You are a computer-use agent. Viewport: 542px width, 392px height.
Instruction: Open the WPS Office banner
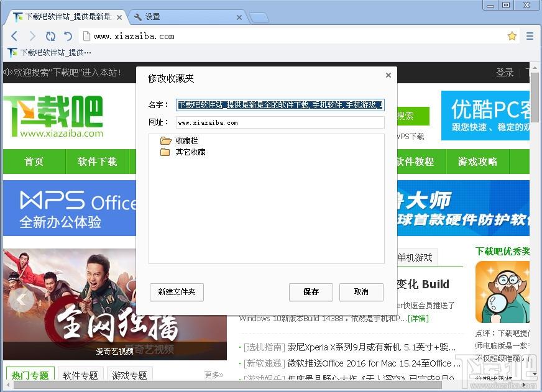pos(70,208)
